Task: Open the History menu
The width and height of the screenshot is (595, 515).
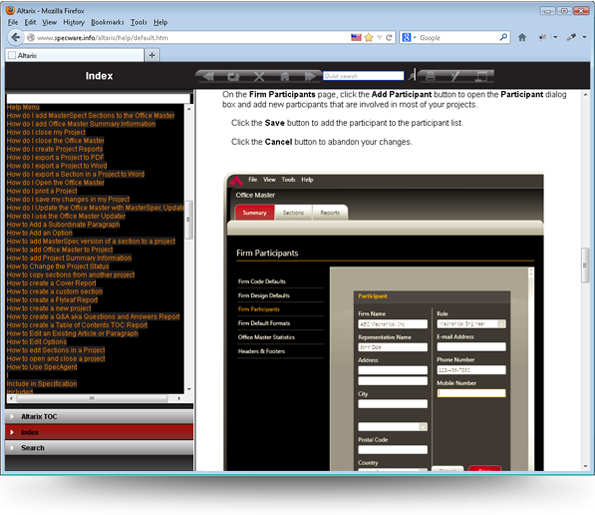Action: [74, 22]
